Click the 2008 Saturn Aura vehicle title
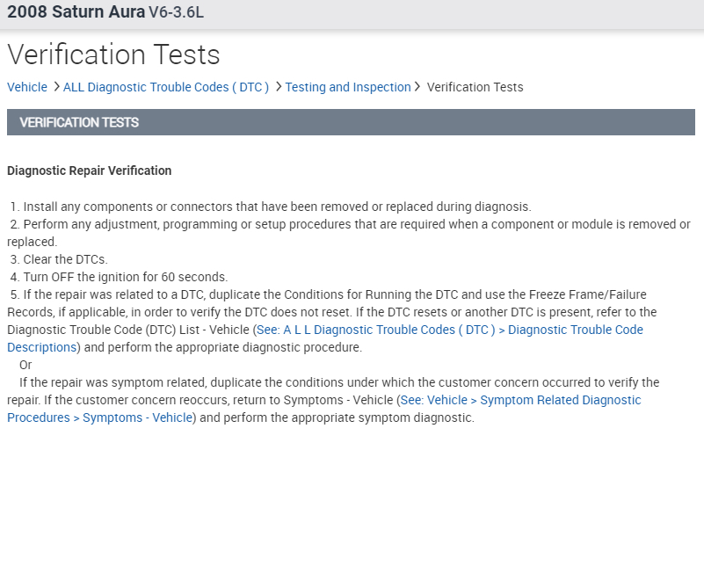This screenshot has height=588, width=704. [76, 13]
